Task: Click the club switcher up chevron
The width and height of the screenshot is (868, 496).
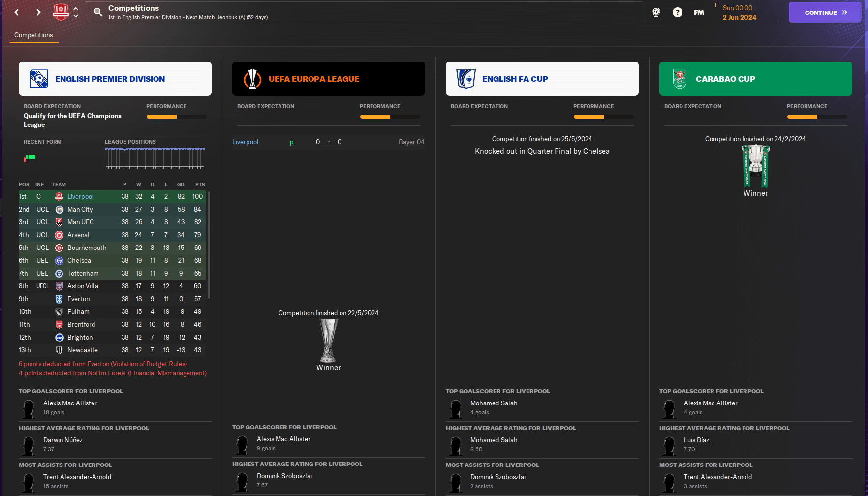Action: [76, 8]
